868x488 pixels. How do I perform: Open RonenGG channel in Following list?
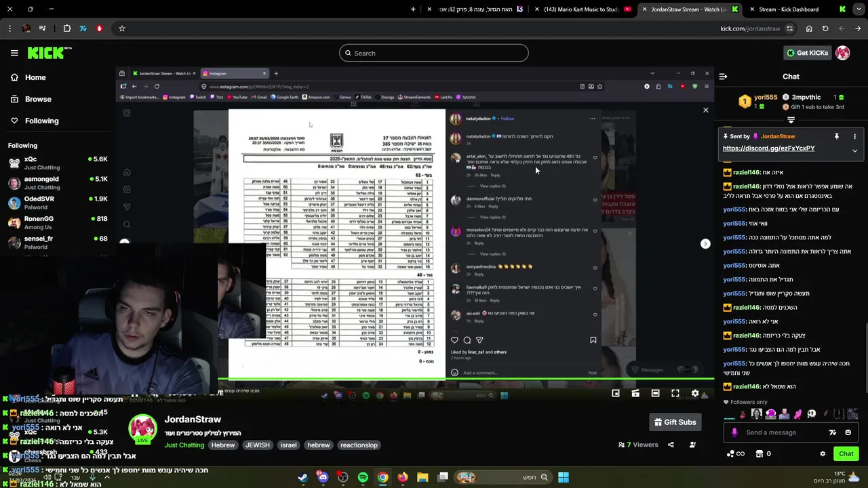pos(58,222)
